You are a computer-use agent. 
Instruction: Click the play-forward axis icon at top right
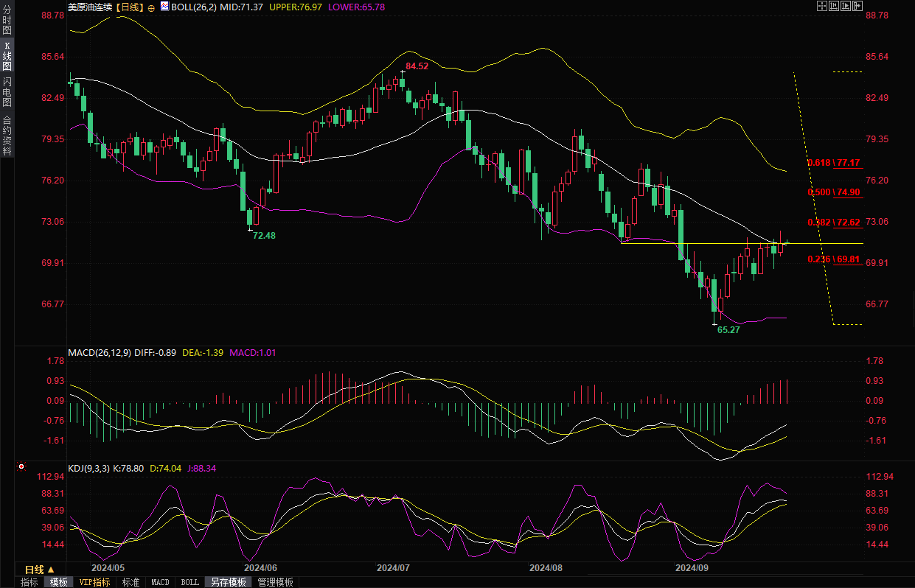846,6
